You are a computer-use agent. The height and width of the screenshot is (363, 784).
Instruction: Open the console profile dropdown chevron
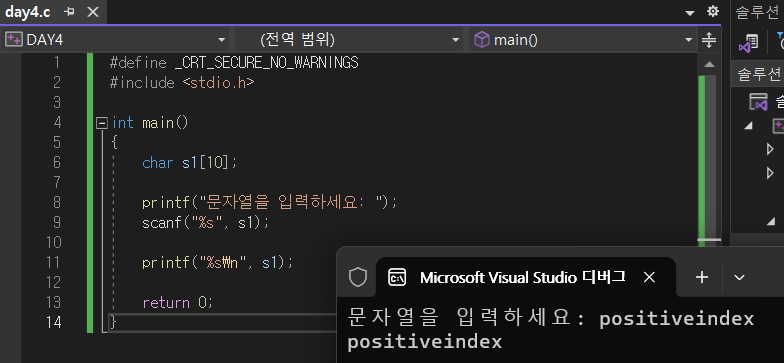[739, 277]
